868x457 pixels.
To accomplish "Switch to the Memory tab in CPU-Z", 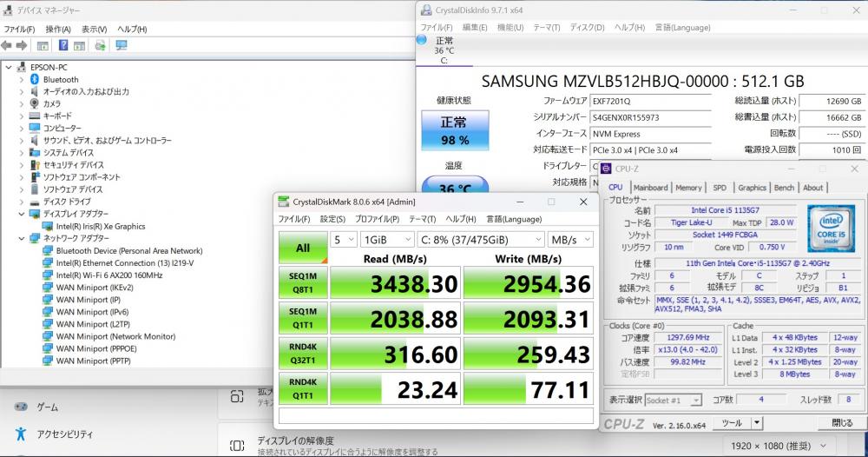I will tap(688, 188).
